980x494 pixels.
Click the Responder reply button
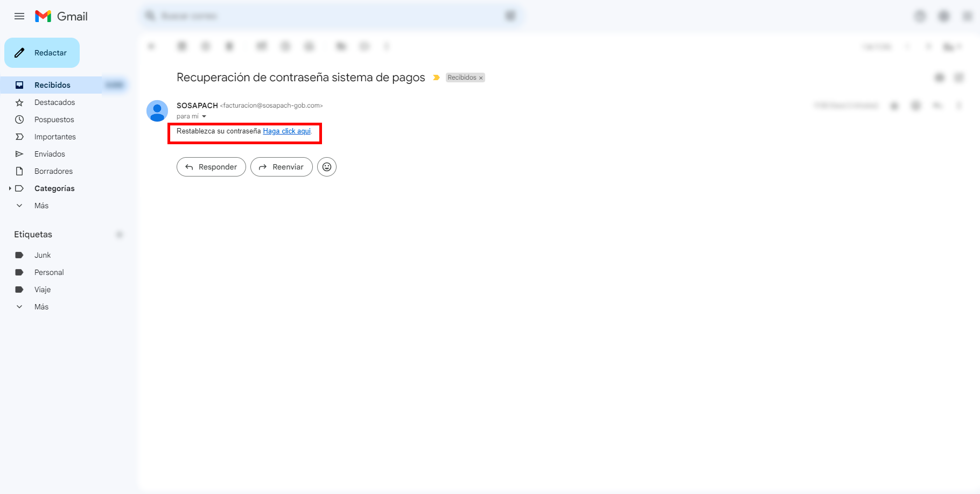(x=211, y=167)
